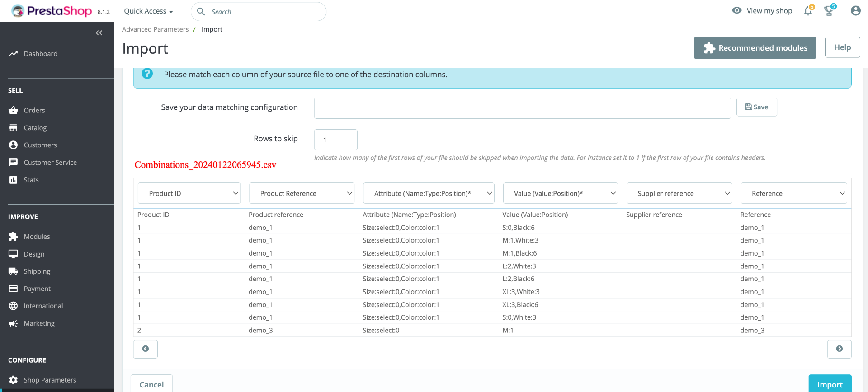Focus the Rows to skip field

pyautogui.click(x=336, y=140)
